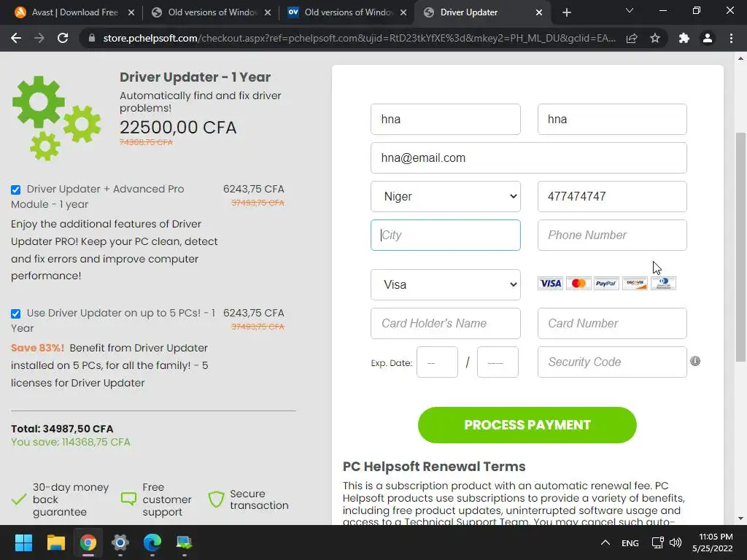
Task: Click the ENG language indicator
Action: point(630,542)
